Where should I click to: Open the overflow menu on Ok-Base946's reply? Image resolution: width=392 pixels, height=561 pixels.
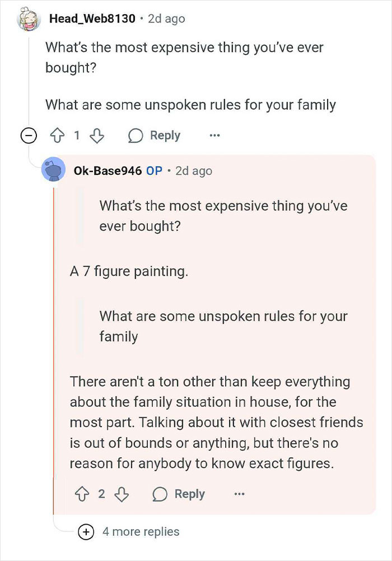click(239, 494)
